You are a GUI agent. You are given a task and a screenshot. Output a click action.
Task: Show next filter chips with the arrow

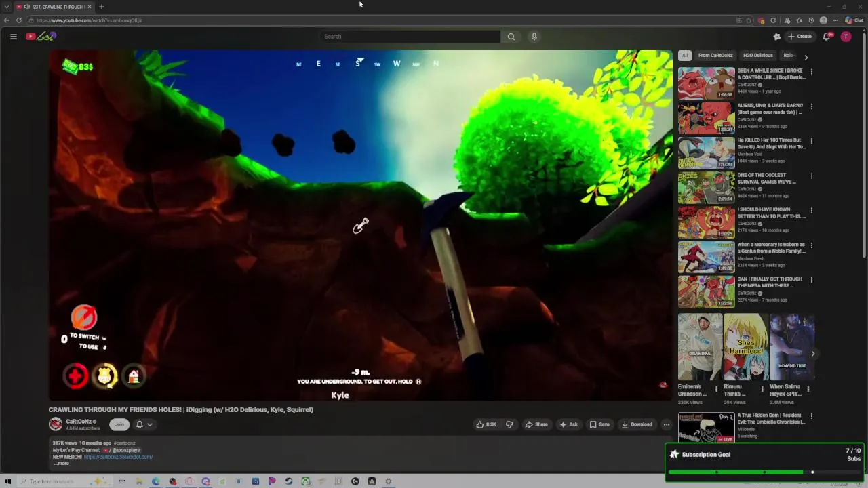pos(806,58)
